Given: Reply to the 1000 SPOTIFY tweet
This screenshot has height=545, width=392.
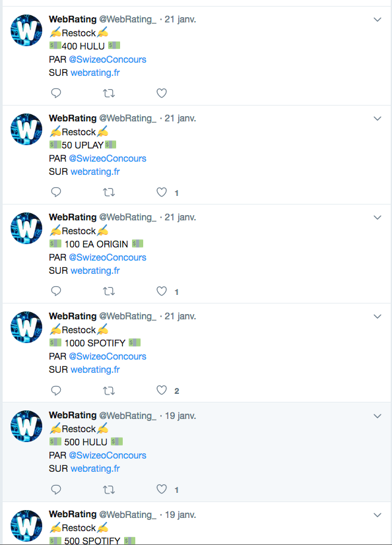Looking at the screenshot, I should [x=56, y=391].
